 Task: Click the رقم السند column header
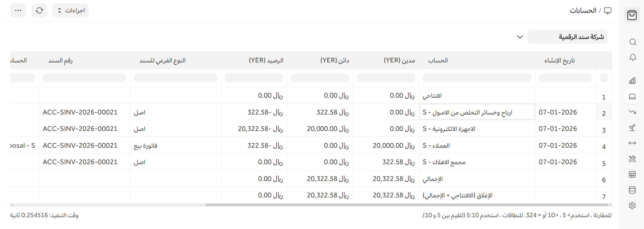point(61,60)
